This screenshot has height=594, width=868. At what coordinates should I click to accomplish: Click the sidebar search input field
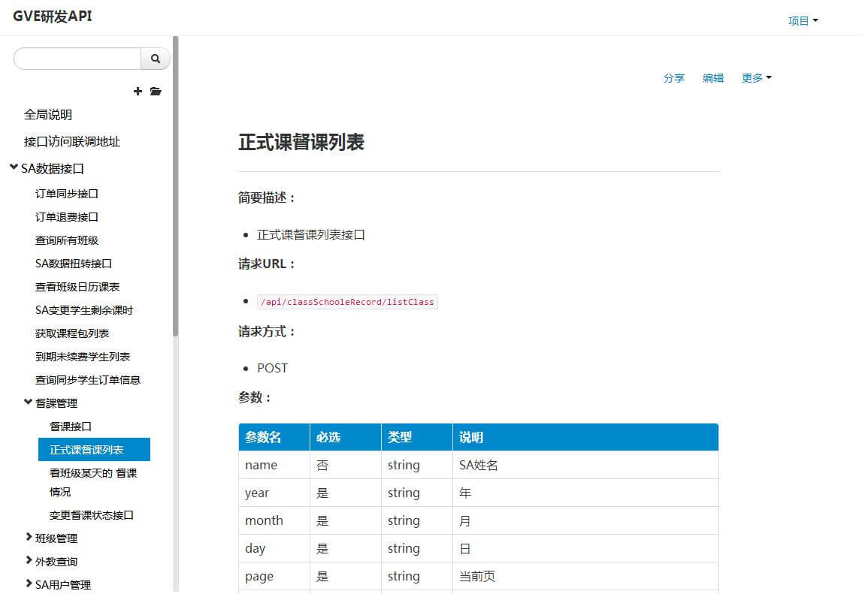tap(77, 59)
